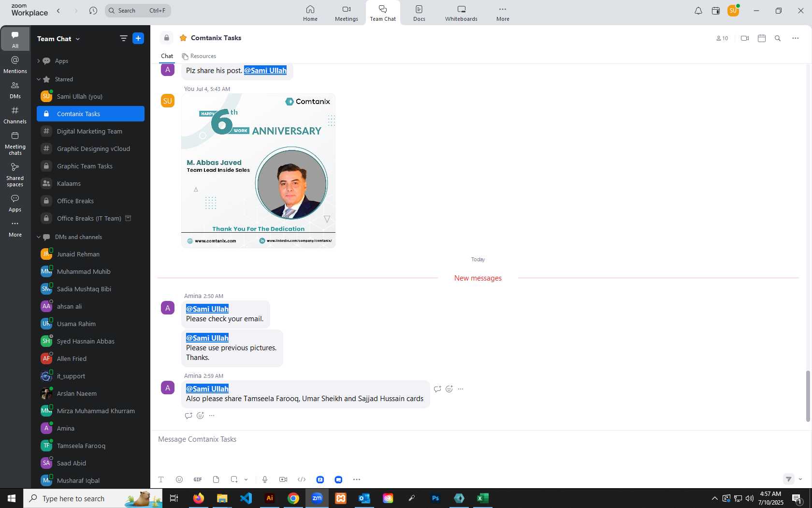Open More in the left sidebar
This screenshot has height=508, width=812.
pos(15,229)
